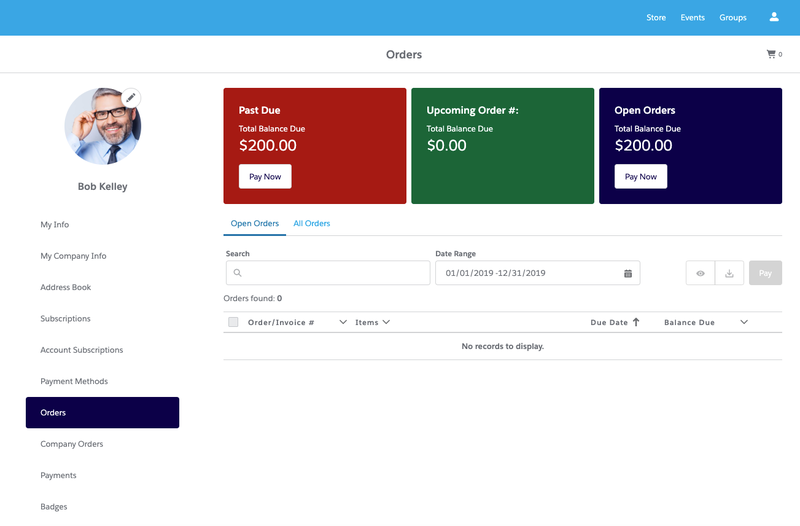Click the Bob Kelley name text

(103, 187)
